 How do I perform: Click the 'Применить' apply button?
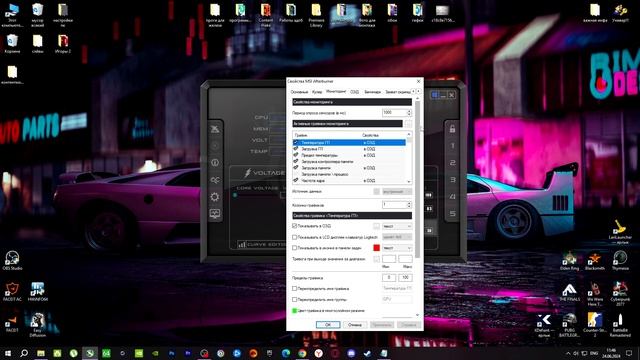[382, 325]
